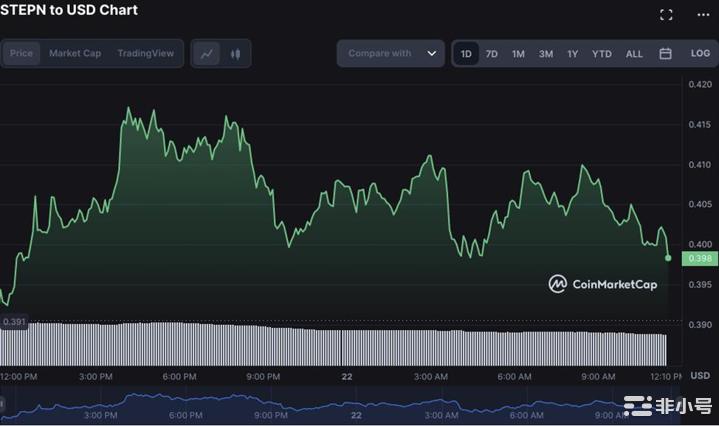Select the YTD time range
Screen dimensions: 719x426
[x=601, y=54]
